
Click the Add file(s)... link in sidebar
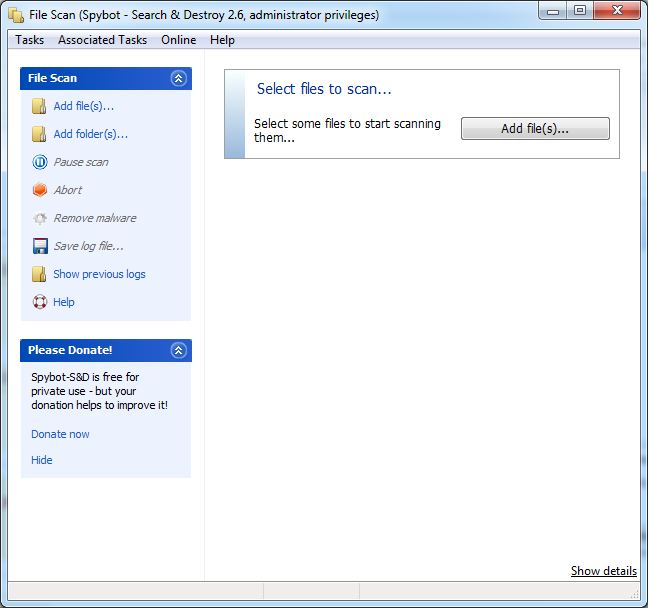point(83,106)
